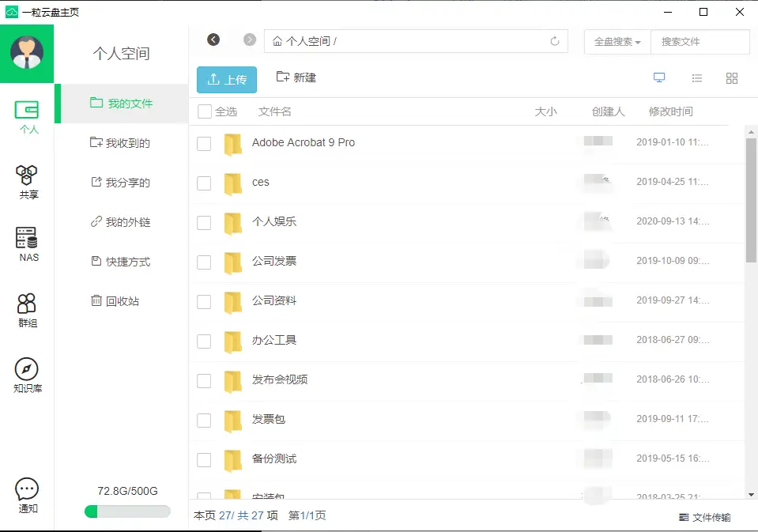Click the scrollbar down arrow

pyautogui.click(x=751, y=495)
